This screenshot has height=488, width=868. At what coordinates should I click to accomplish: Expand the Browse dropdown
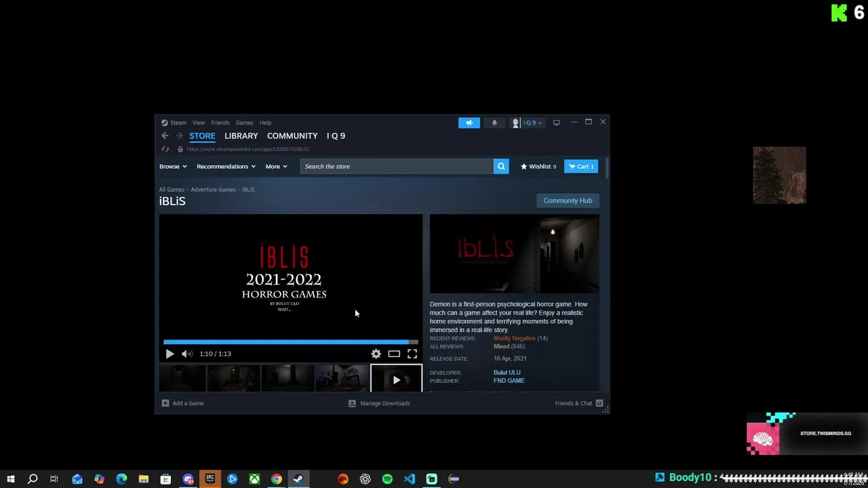pos(173,166)
